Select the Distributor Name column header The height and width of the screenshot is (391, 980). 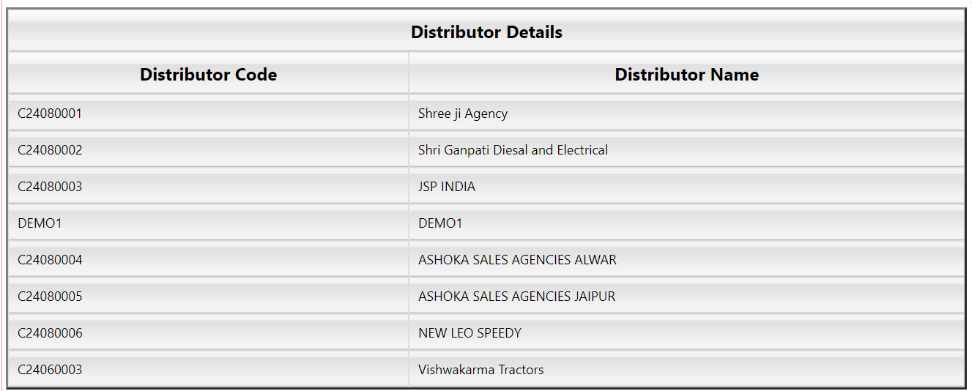686,75
